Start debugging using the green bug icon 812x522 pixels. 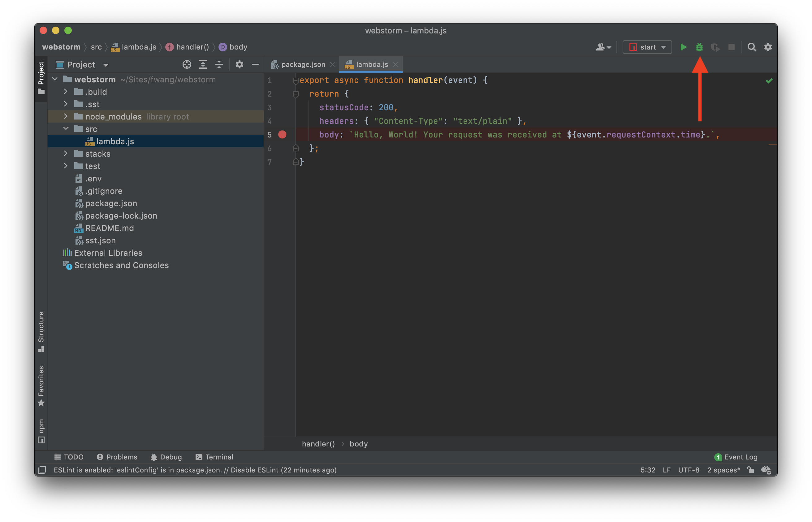pos(699,47)
